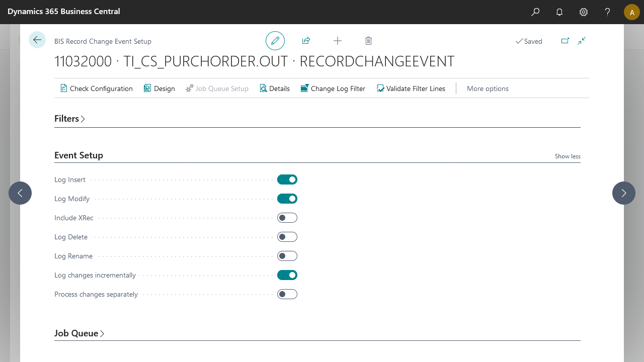Go to the next record
The width and height of the screenshot is (644, 362).
pyautogui.click(x=624, y=193)
